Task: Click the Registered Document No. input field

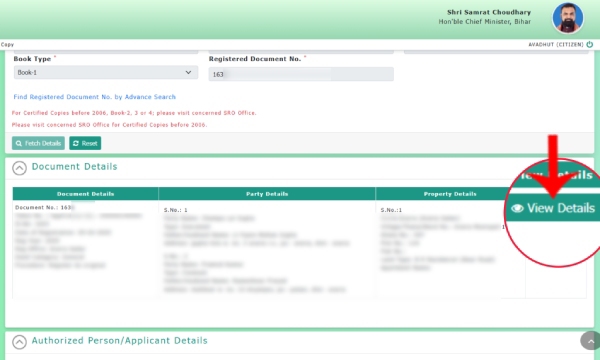Action: pyautogui.click(x=301, y=74)
